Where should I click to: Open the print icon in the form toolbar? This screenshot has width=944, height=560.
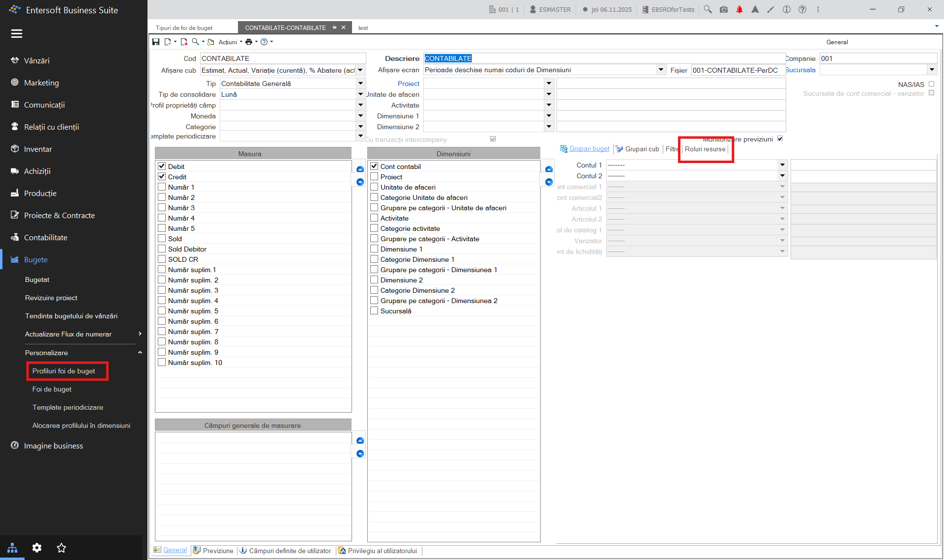pyautogui.click(x=249, y=42)
